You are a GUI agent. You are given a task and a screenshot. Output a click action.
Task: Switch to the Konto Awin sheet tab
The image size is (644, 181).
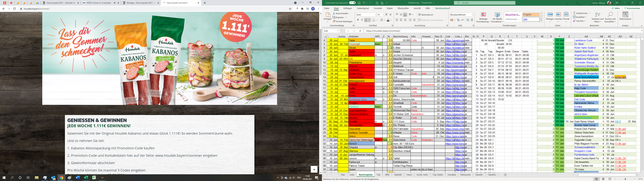click(x=422, y=175)
